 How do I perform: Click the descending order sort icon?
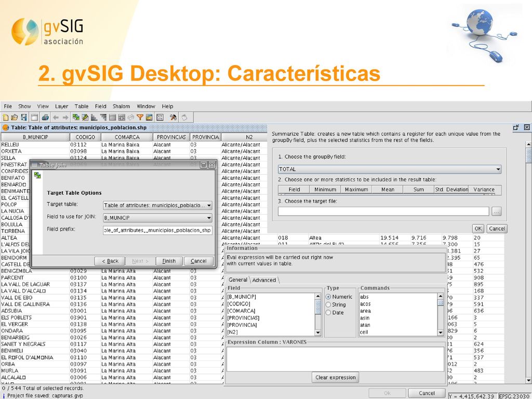point(103,117)
